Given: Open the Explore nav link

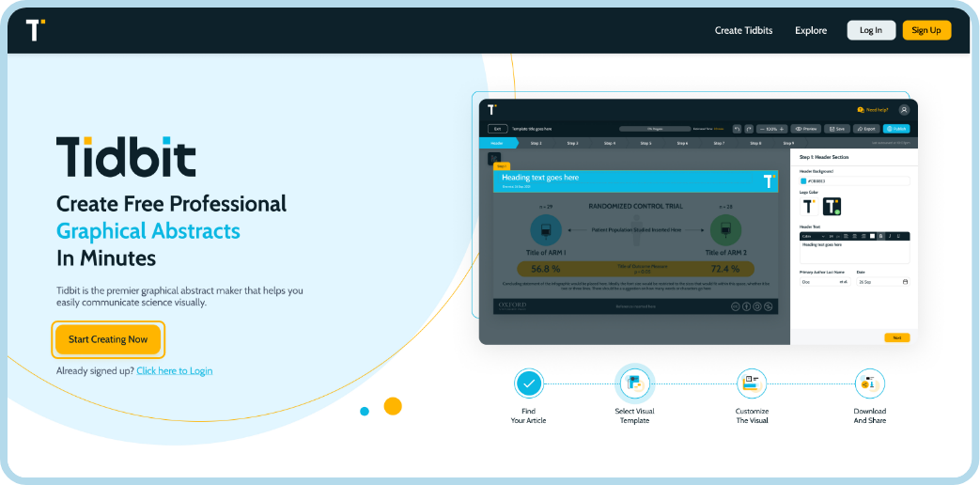Looking at the screenshot, I should (x=811, y=31).
